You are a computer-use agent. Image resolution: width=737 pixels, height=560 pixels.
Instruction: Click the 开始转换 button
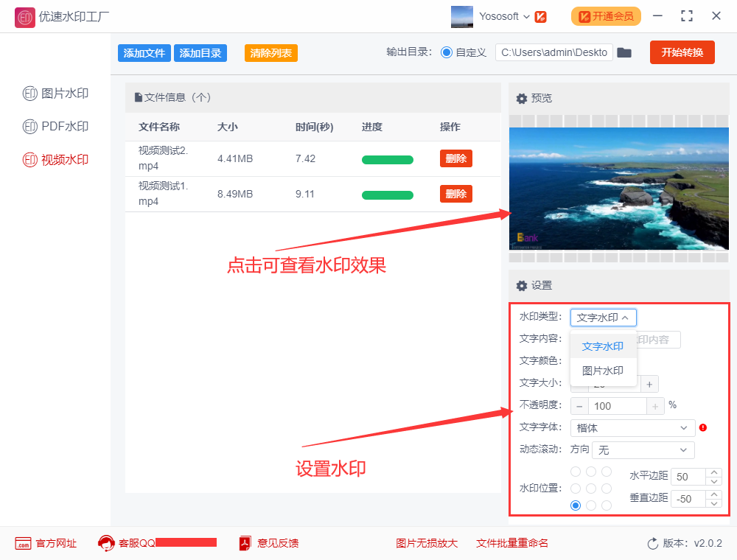pyautogui.click(x=682, y=52)
